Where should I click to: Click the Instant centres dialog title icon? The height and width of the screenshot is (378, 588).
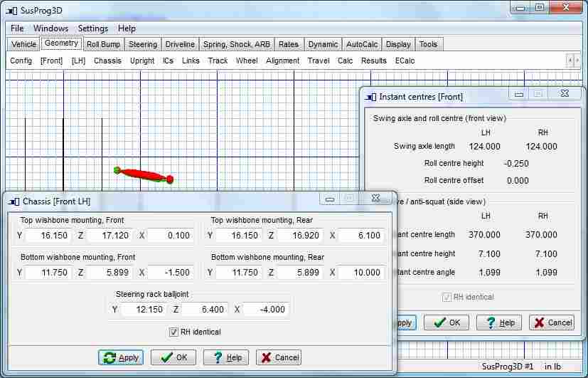coord(370,97)
